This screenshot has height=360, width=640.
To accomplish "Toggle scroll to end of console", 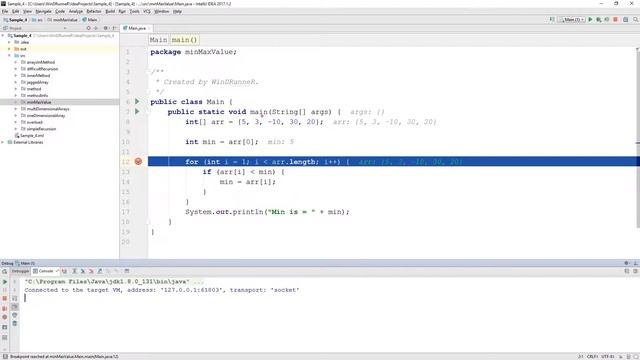I will 15,307.
